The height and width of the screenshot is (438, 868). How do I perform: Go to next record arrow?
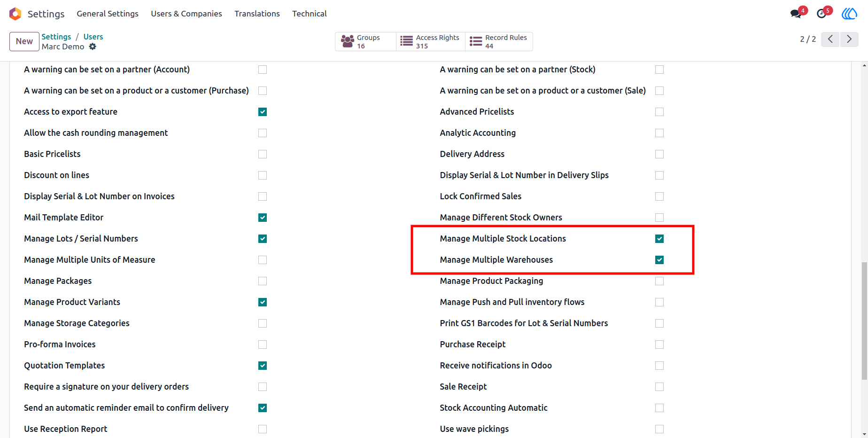pyautogui.click(x=849, y=39)
